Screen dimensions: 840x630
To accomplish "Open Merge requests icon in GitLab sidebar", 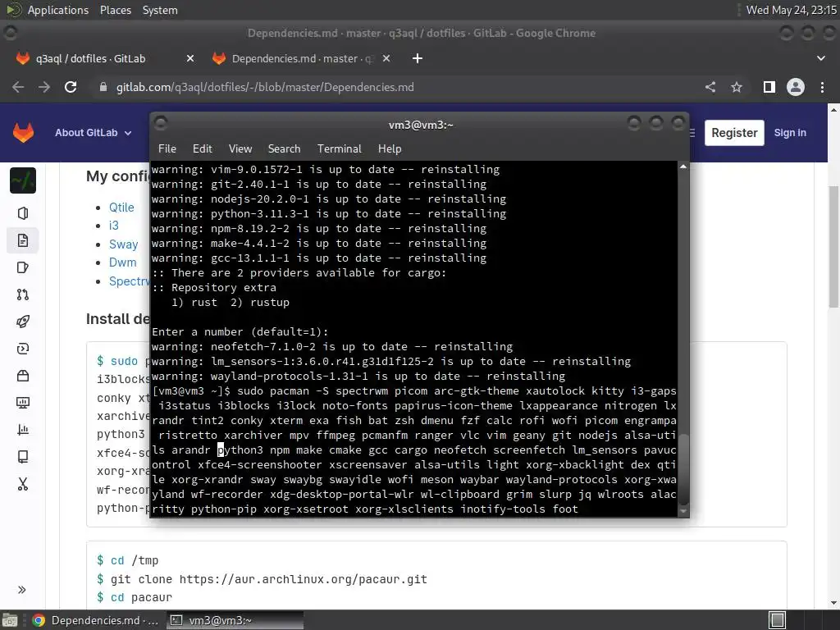I will 22,294.
